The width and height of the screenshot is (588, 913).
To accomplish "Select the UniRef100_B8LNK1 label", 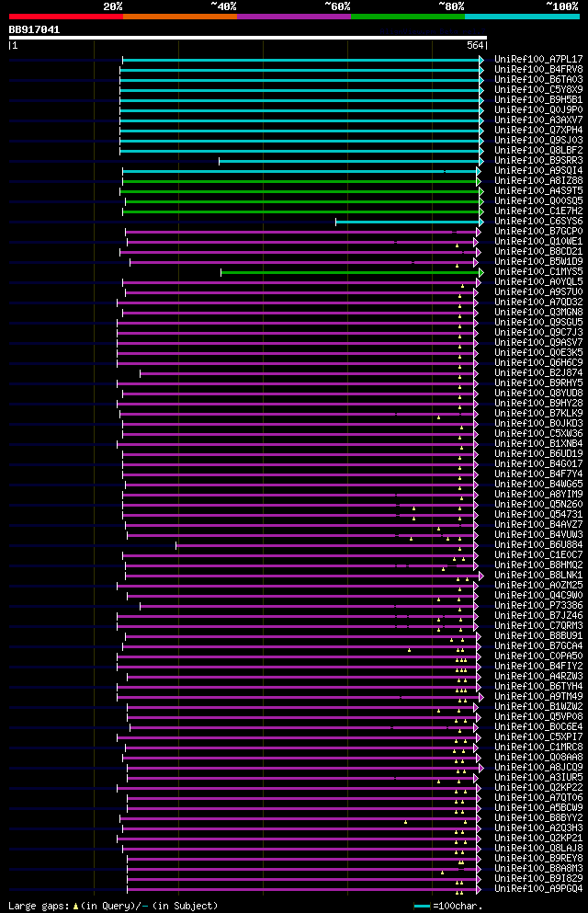I will pyautogui.click(x=538, y=575).
